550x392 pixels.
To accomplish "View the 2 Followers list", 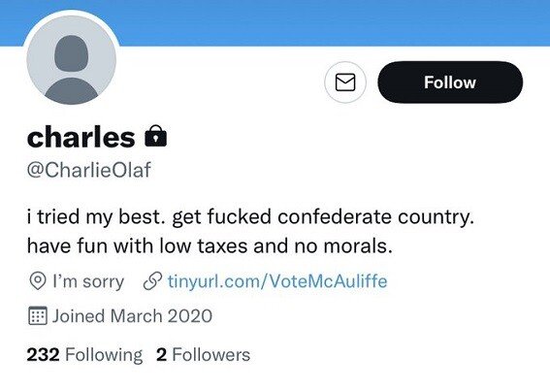I will pyautogui.click(x=203, y=354).
